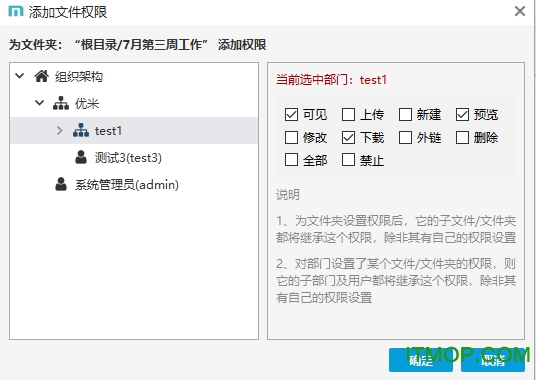The height and width of the screenshot is (380, 536).
Task: Click the 取消 button
Action: [493, 360]
